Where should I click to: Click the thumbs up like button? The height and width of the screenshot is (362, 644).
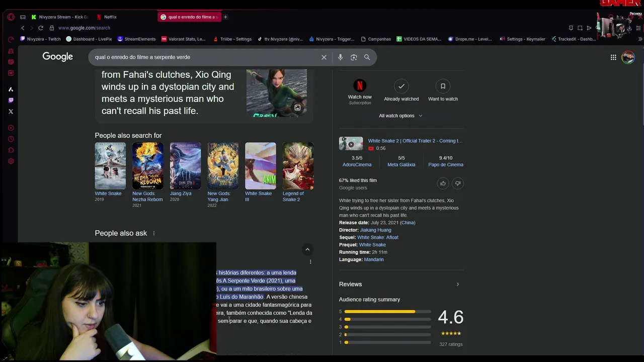(443, 184)
